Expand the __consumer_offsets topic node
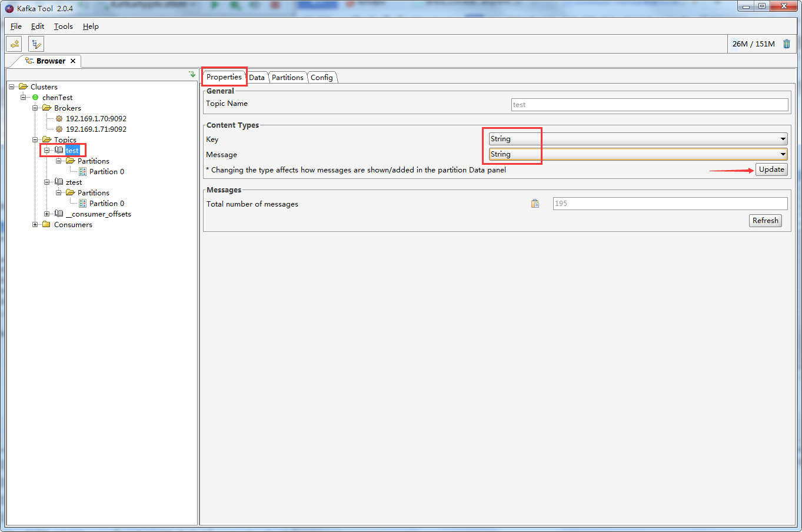The width and height of the screenshot is (802, 532). tap(47, 214)
